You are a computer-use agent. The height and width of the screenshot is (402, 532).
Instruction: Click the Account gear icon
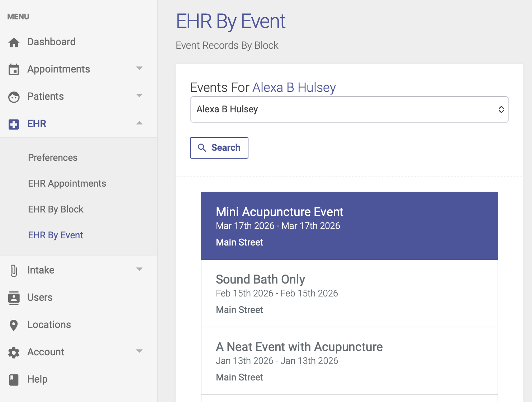pyautogui.click(x=14, y=352)
